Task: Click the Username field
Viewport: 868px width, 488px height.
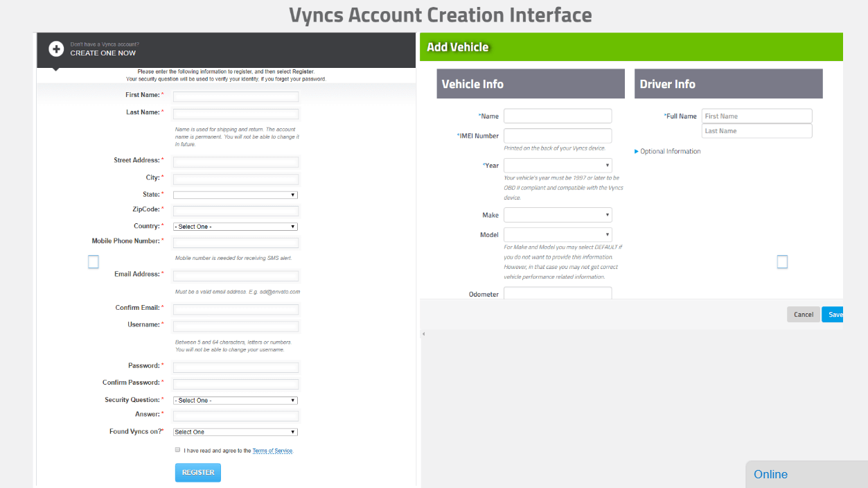Action: tap(236, 326)
